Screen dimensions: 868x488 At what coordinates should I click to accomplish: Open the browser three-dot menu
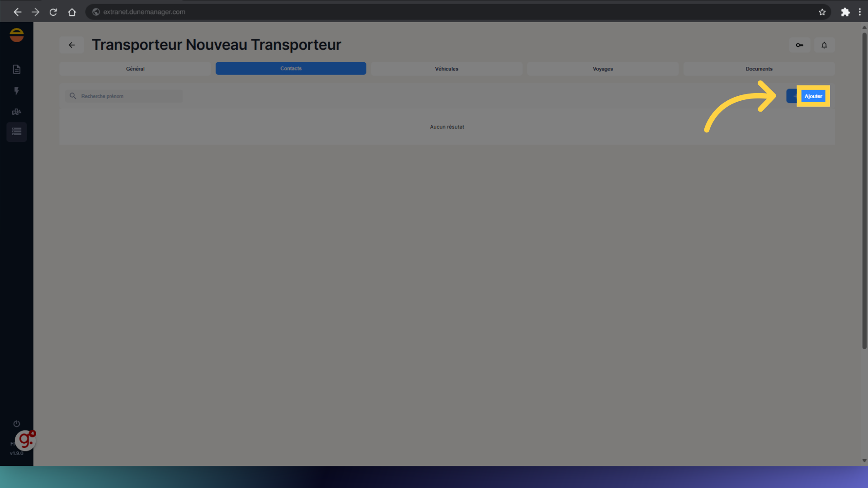(859, 12)
